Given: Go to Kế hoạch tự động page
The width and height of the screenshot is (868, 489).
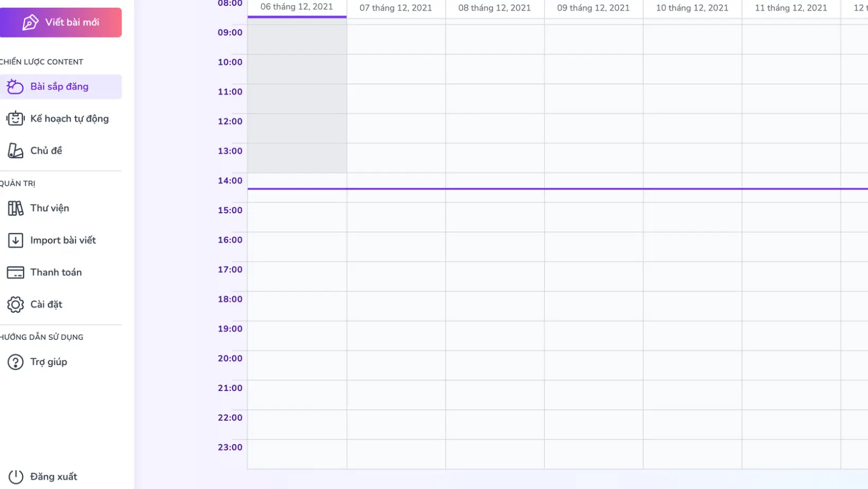Looking at the screenshot, I should pyautogui.click(x=69, y=119).
